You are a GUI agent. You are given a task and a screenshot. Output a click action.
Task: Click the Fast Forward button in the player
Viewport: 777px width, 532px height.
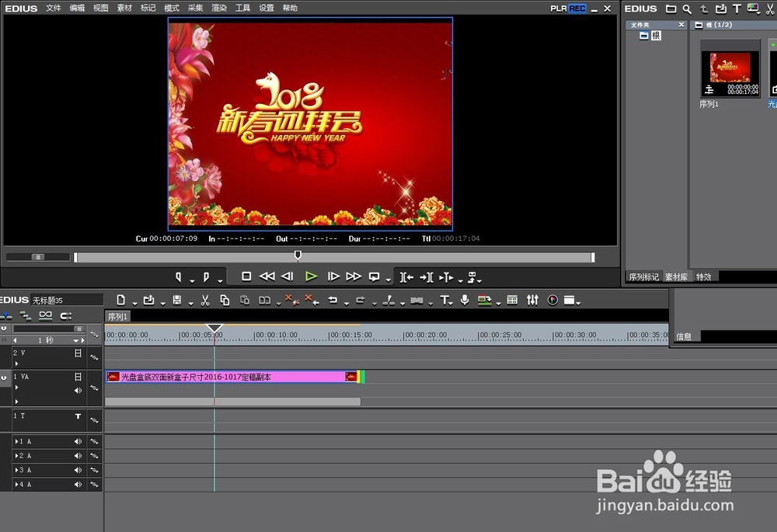354,276
